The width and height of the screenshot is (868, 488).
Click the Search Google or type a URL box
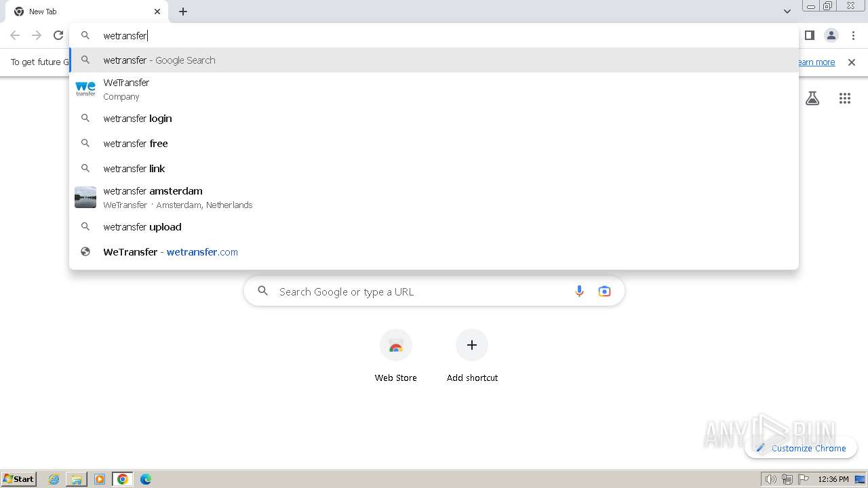point(434,291)
